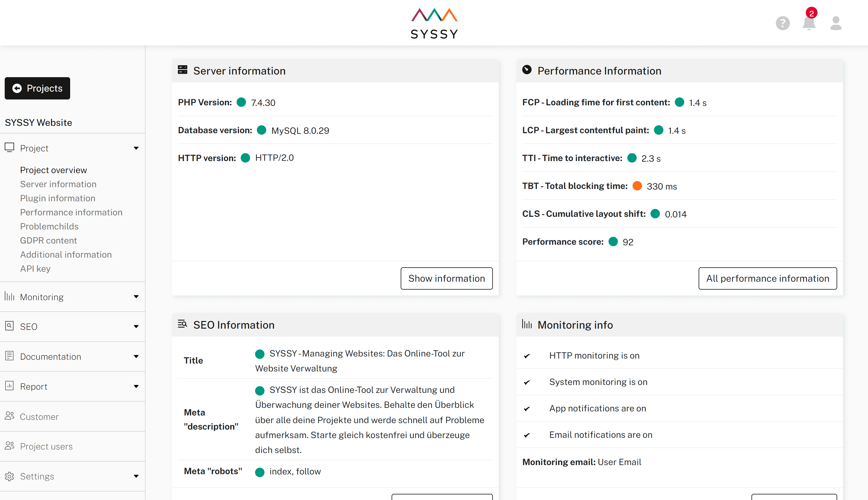Click the Show information button
This screenshot has width=868, height=500.
tap(446, 278)
